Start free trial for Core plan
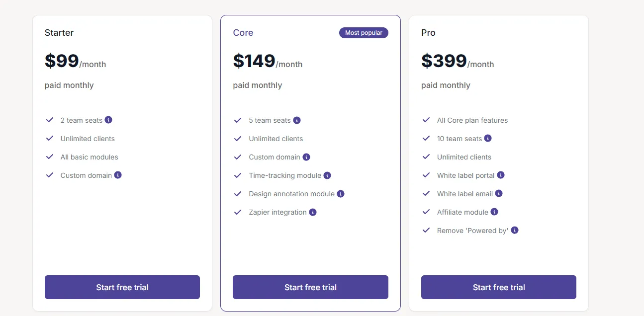Image resolution: width=644 pixels, height=316 pixels. point(310,287)
